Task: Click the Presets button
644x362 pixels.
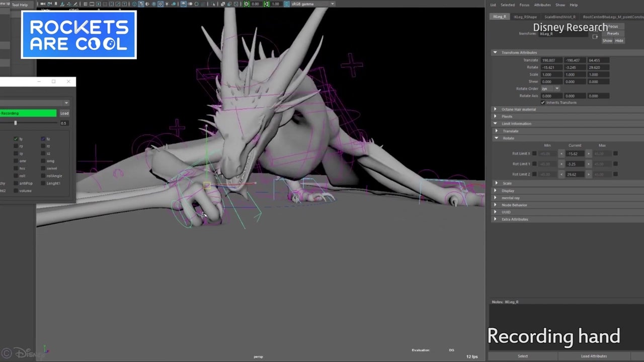Action: (613, 34)
